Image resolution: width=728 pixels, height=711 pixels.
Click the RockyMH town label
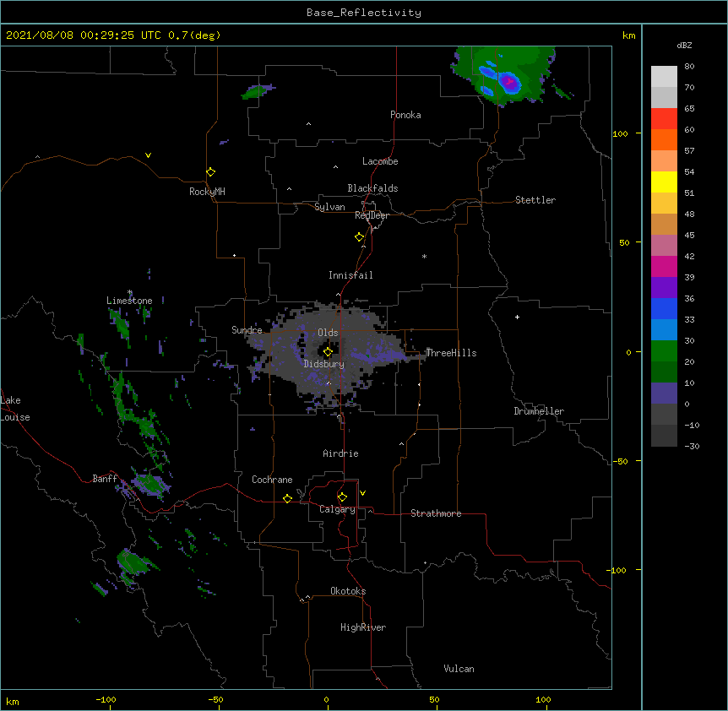point(207,192)
